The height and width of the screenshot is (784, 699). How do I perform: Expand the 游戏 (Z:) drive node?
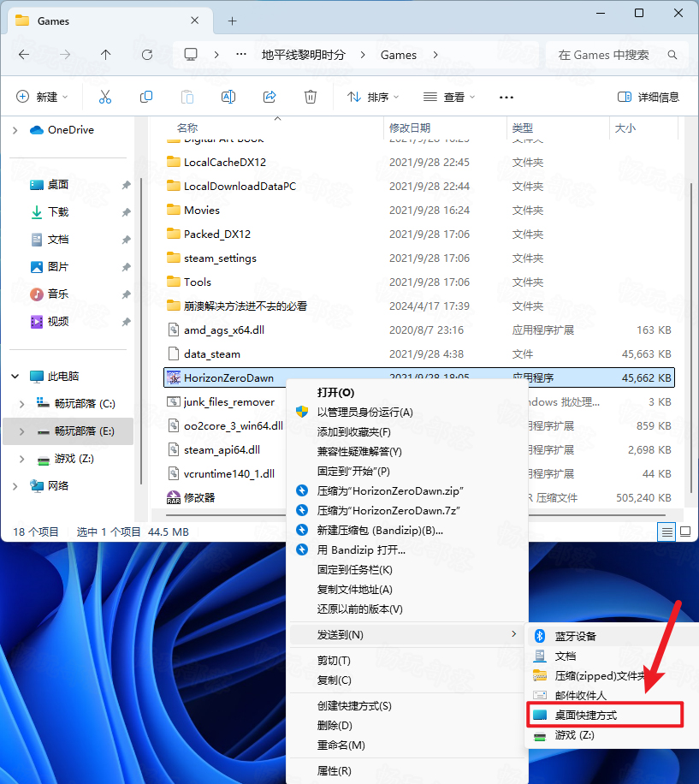click(21, 459)
